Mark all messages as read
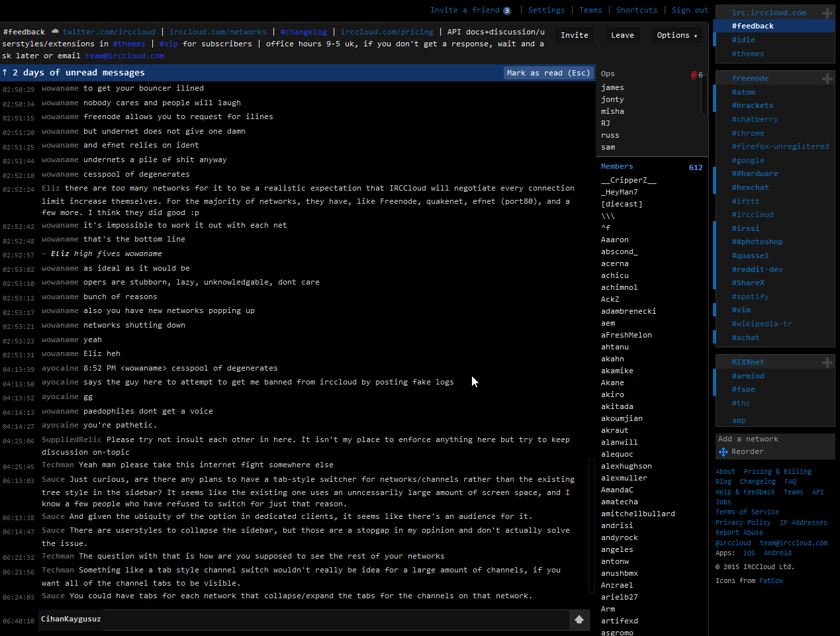 tap(549, 72)
